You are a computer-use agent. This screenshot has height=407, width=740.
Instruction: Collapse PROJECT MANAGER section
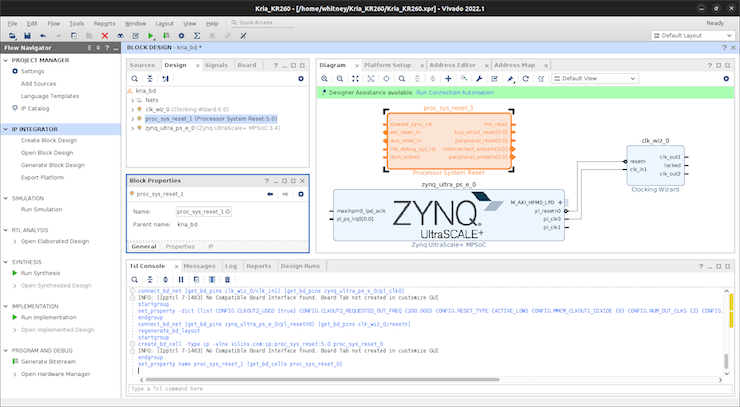click(6, 60)
